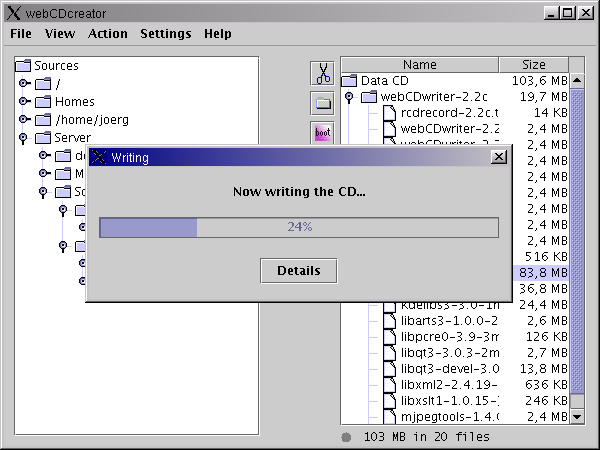The height and width of the screenshot is (450, 600).
Task: Collapse the Server tree node
Action: [x=23, y=138]
